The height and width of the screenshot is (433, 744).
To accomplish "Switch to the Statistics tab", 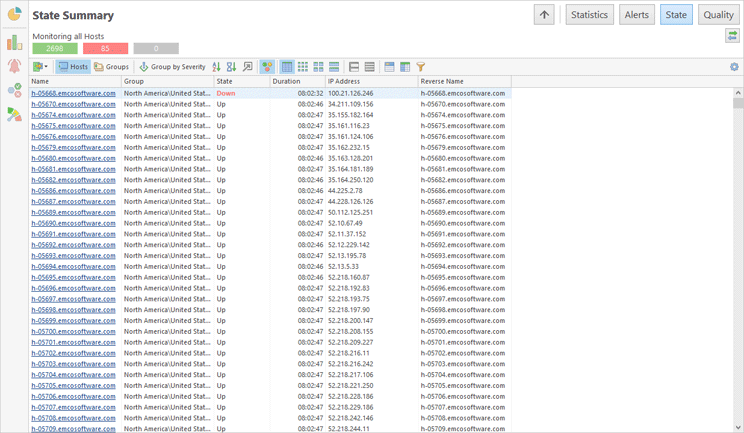I will (589, 14).
